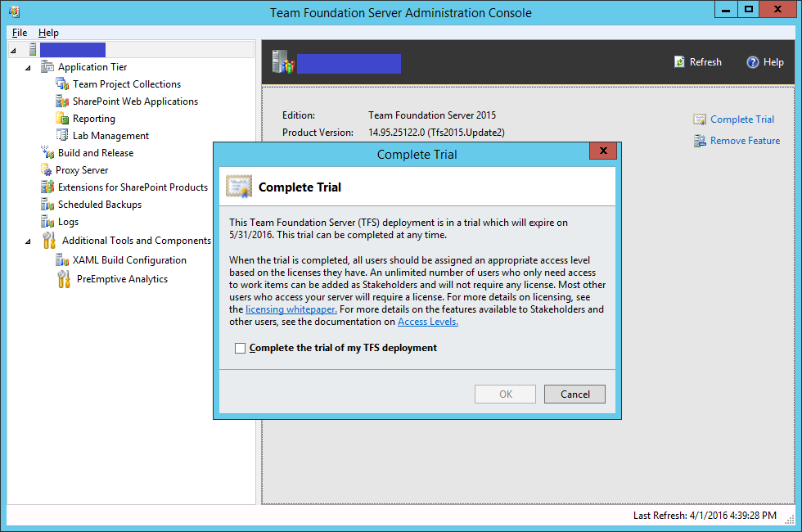
Task: Click the Reporting folder icon
Action: [62, 118]
